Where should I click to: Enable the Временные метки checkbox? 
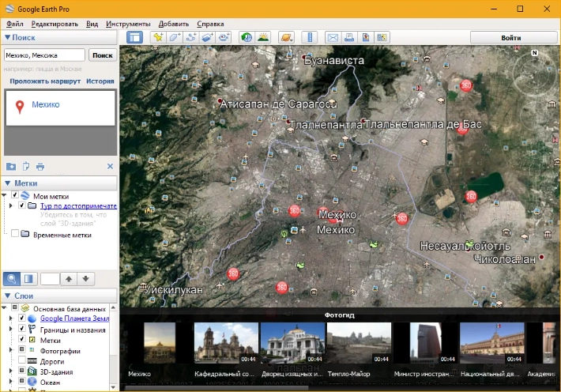(x=15, y=233)
